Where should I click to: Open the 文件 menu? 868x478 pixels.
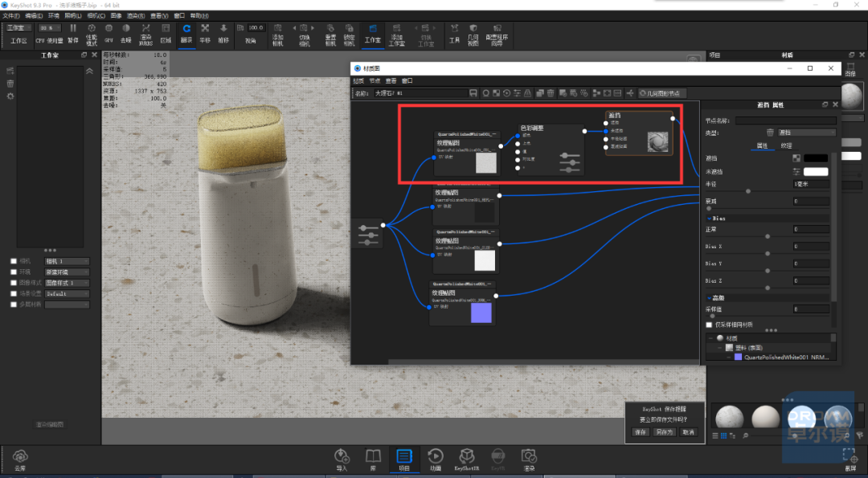click(10, 15)
